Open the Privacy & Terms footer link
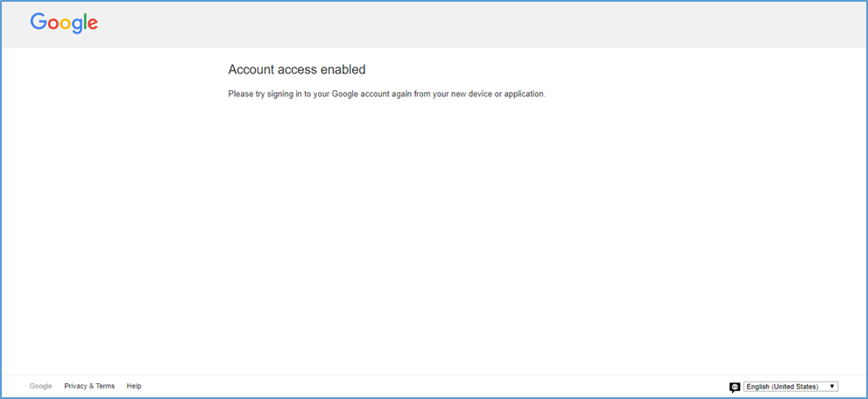 tap(89, 386)
